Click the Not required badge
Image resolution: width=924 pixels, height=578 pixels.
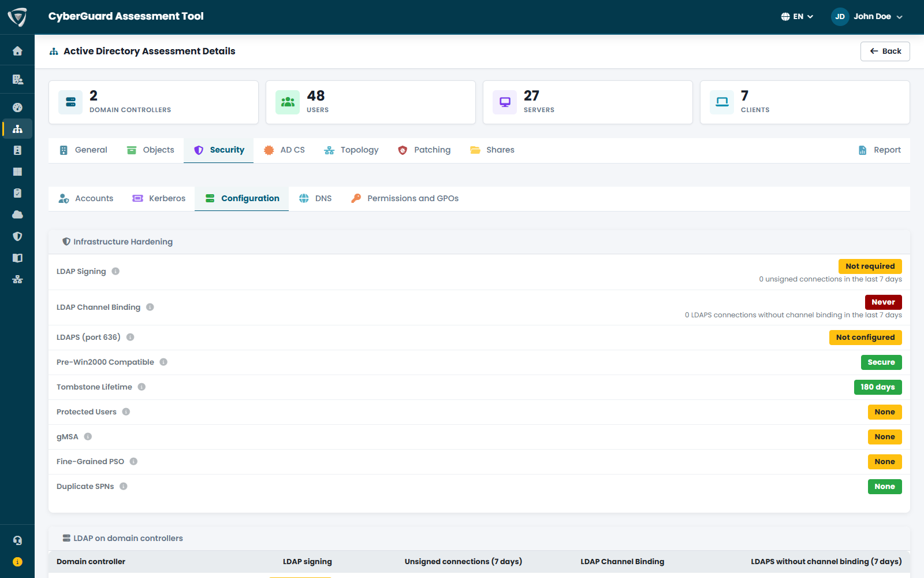pos(870,266)
